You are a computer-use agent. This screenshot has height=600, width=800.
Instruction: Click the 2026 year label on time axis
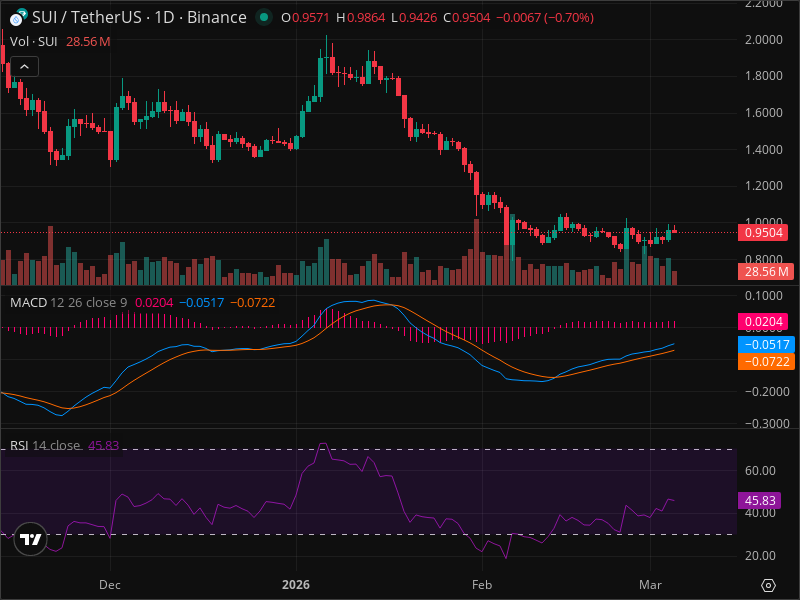click(x=296, y=585)
